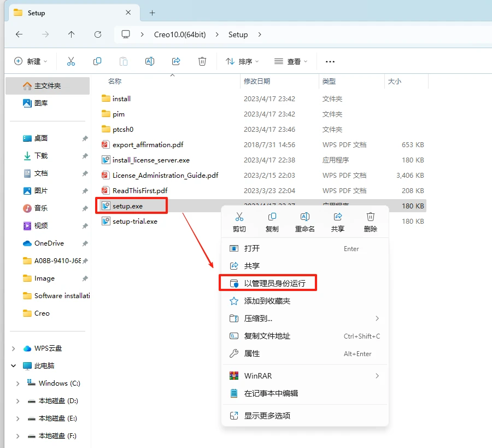Choose 添加到收藏夹 in context menu
The height and width of the screenshot is (448, 492).
(x=305, y=301)
